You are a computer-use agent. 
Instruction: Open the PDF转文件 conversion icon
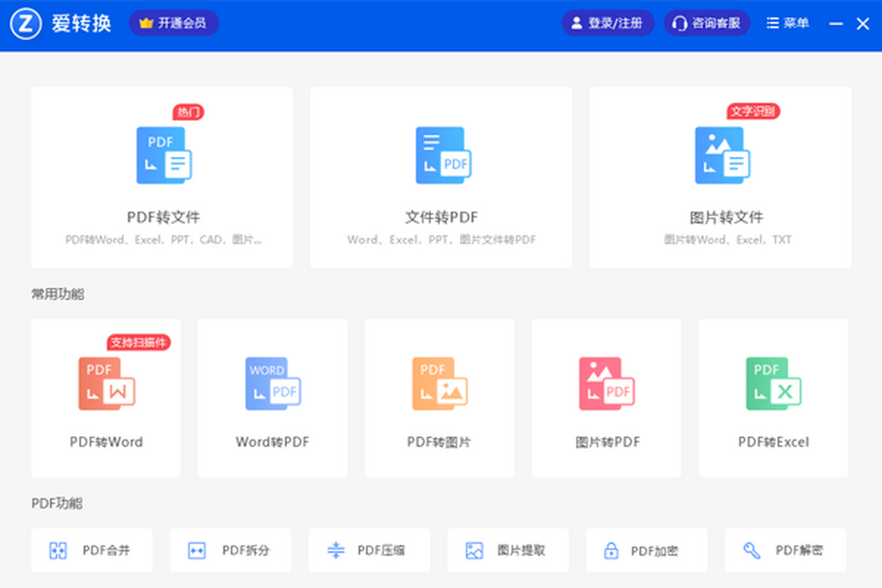click(163, 156)
